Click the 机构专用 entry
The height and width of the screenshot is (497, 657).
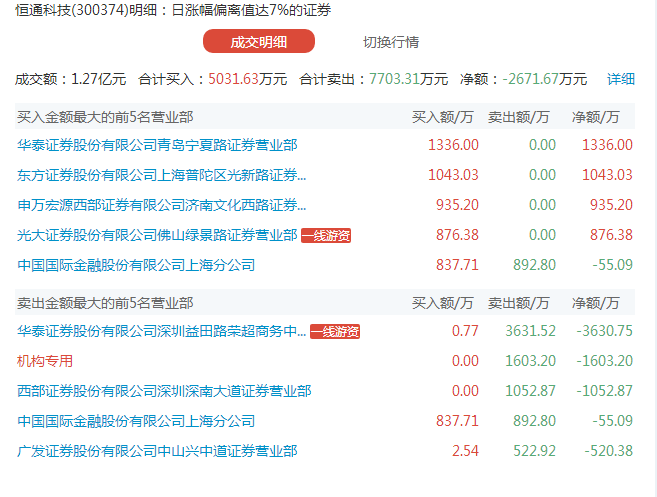pos(45,361)
